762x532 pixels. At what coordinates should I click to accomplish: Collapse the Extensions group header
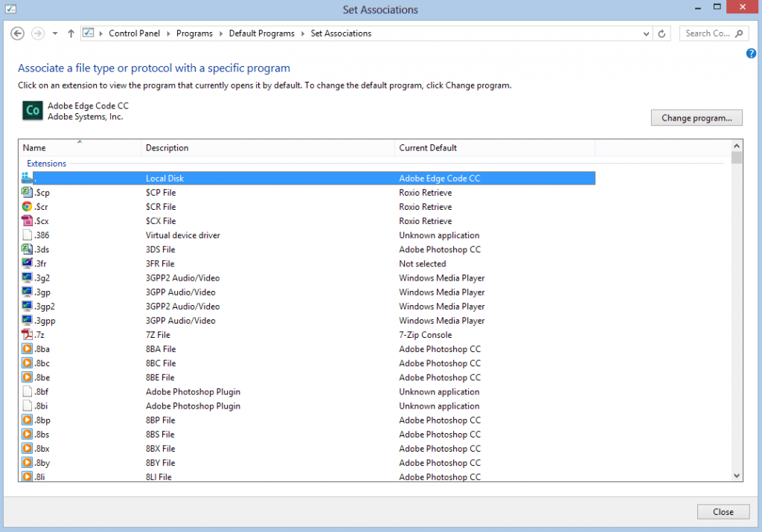(47, 164)
